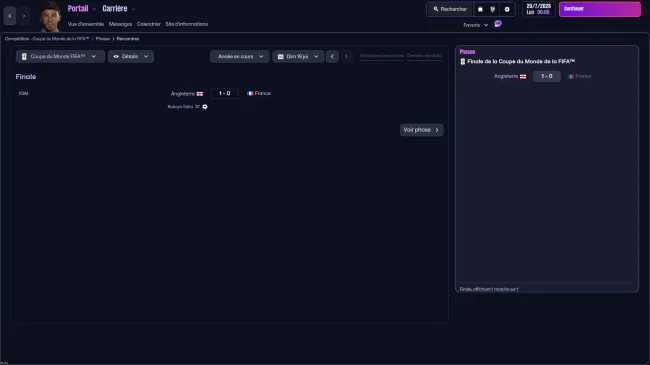This screenshot has height=365, width=650.
Task: Click the FDM label in match row
Action: point(24,94)
